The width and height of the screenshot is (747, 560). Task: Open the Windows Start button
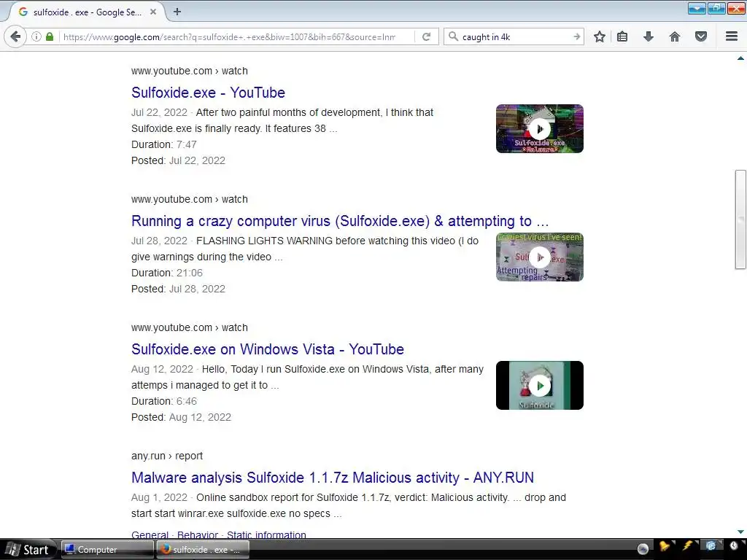(x=28, y=550)
